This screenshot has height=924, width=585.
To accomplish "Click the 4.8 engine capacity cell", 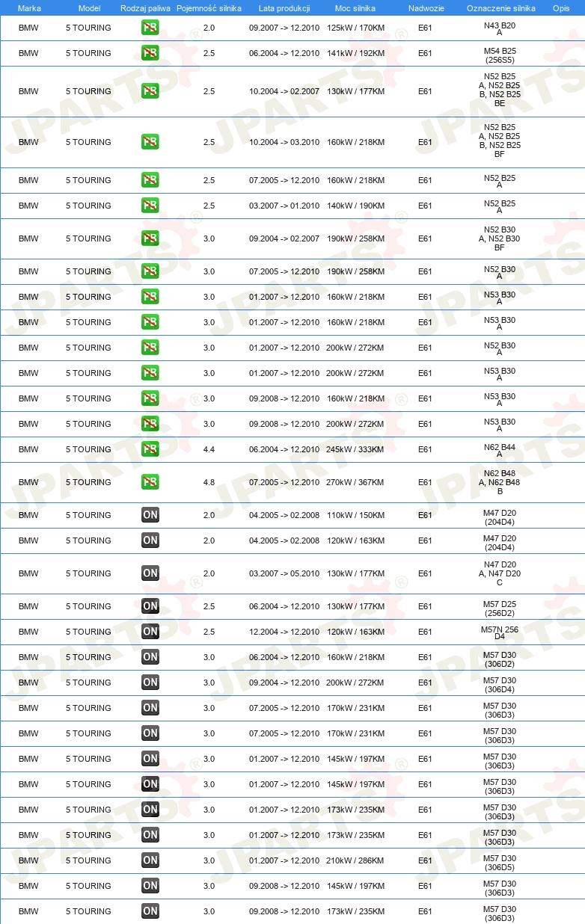I will pos(209,482).
